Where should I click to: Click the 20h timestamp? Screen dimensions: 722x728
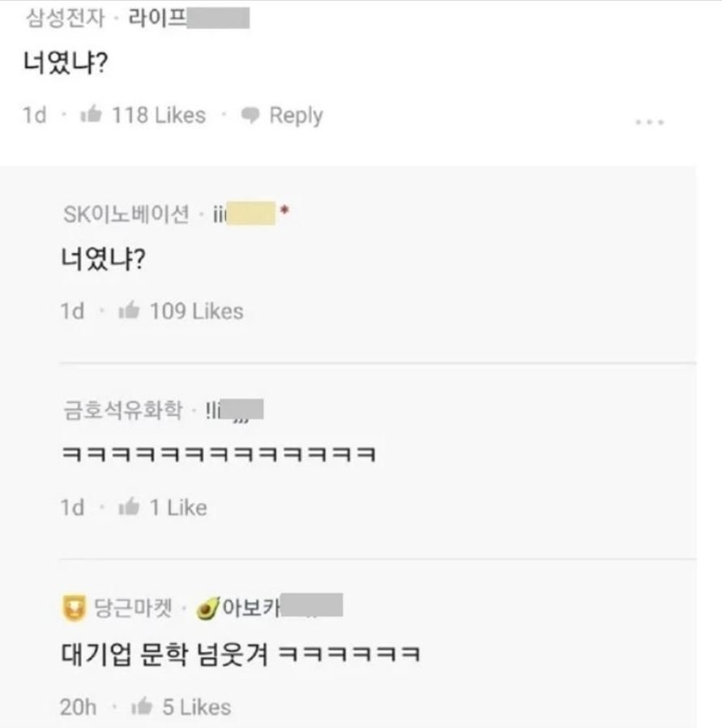point(78,707)
